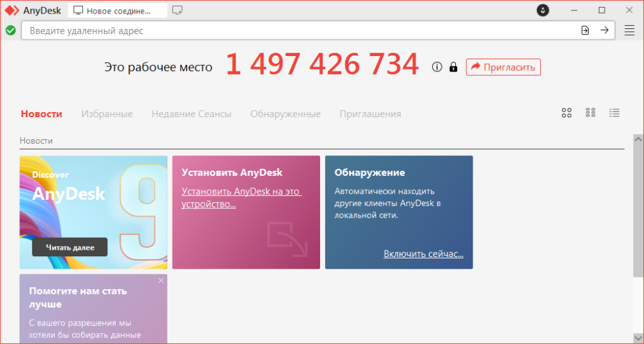Click the Discover AnyDesk 9 news card
The height and width of the screenshot is (344, 644).
pos(93,212)
